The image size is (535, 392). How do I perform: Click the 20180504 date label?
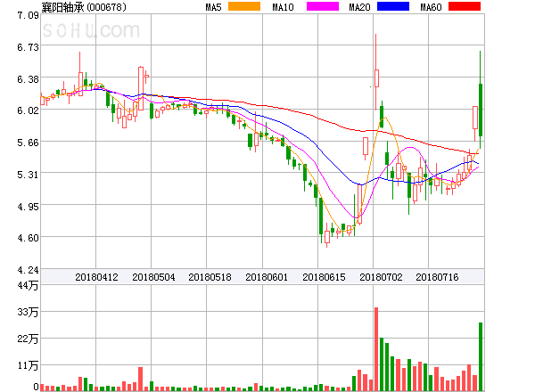pos(153,277)
